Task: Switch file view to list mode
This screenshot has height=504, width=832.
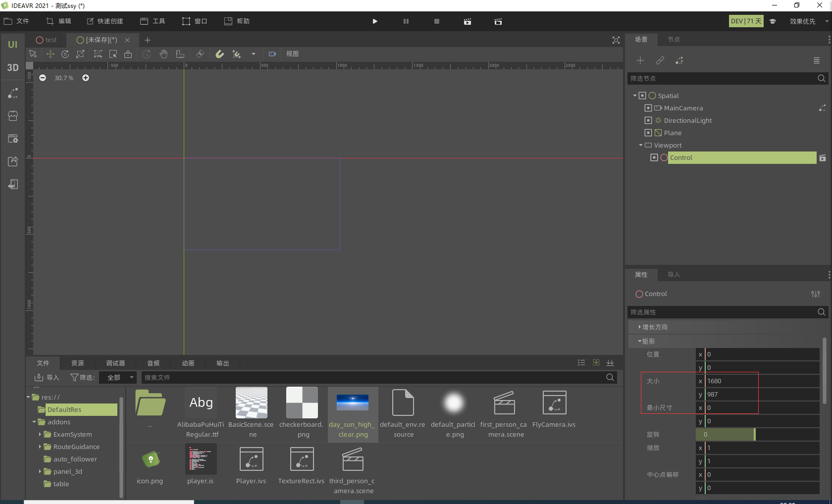Action: pyautogui.click(x=581, y=363)
